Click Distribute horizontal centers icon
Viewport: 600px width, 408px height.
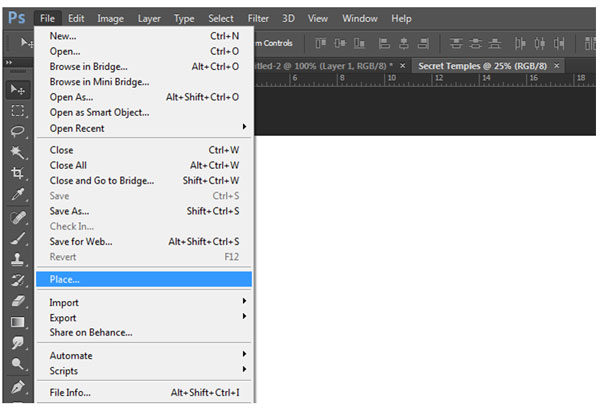(x=540, y=43)
